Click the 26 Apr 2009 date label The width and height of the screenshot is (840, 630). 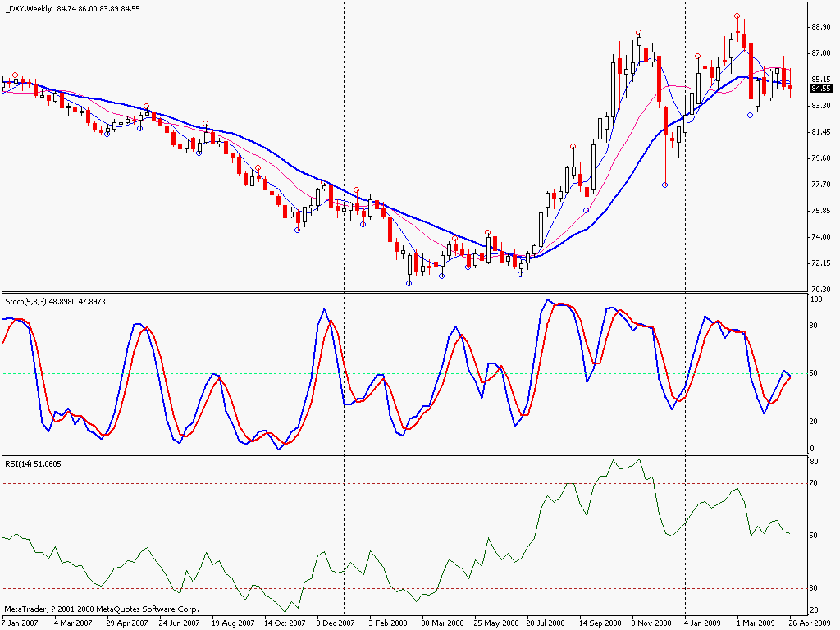[x=808, y=623]
